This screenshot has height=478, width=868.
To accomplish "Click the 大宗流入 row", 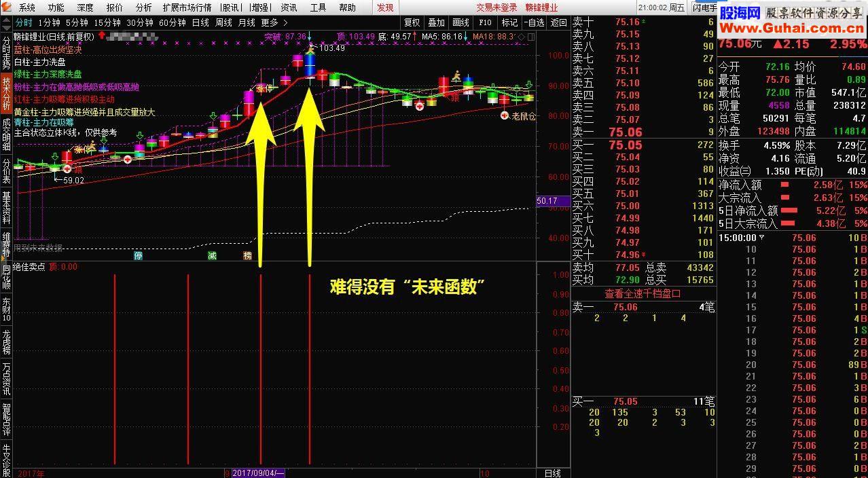I will point(793,198).
